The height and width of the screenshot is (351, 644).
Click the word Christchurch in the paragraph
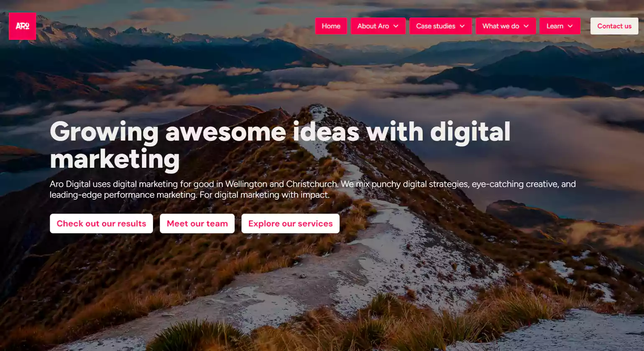click(x=312, y=184)
